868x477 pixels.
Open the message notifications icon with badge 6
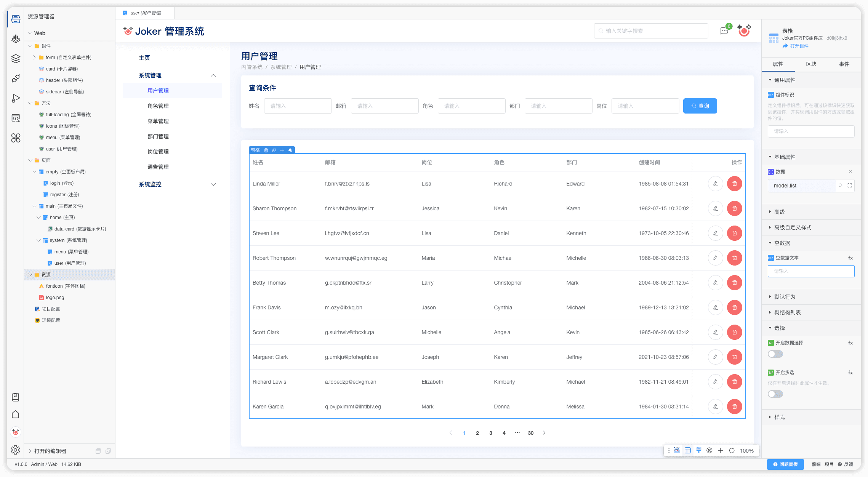pos(724,31)
